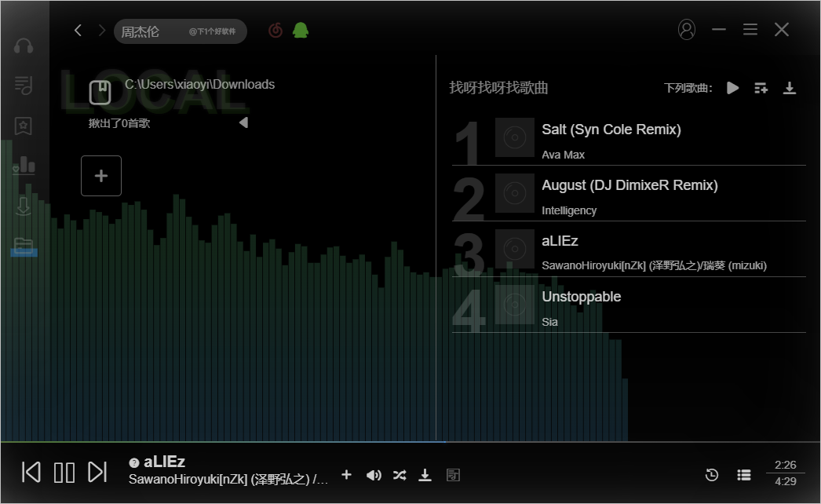Mute the volume speaker icon
Image resolution: width=821 pixels, height=504 pixels.
click(x=374, y=475)
